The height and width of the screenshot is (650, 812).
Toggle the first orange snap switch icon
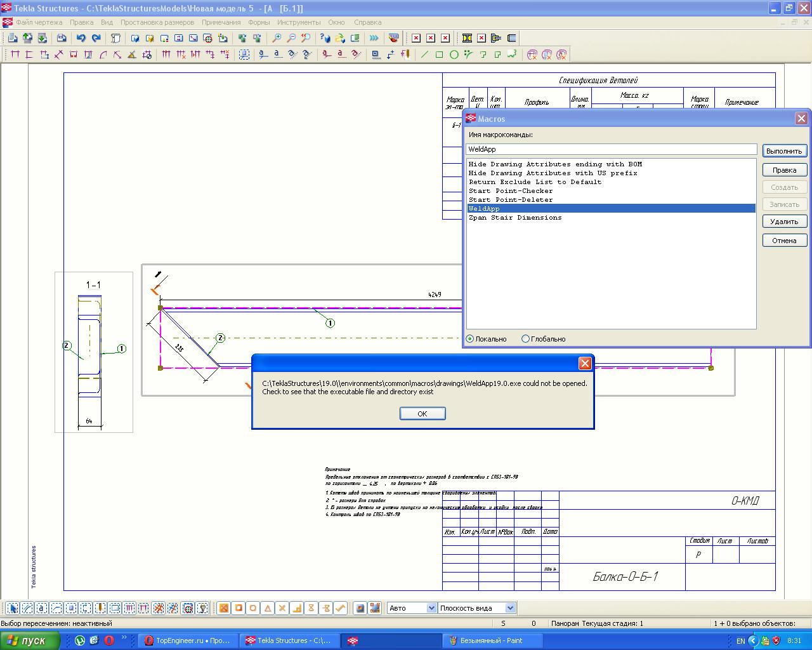(224, 608)
